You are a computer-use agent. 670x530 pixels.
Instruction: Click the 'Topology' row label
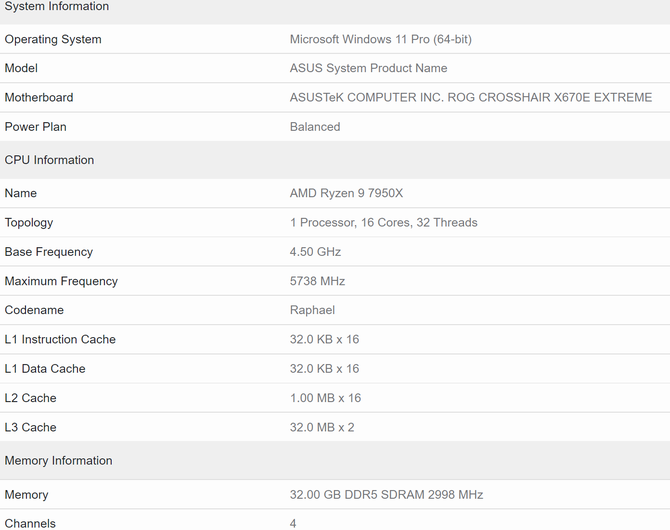tap(29, 223)
